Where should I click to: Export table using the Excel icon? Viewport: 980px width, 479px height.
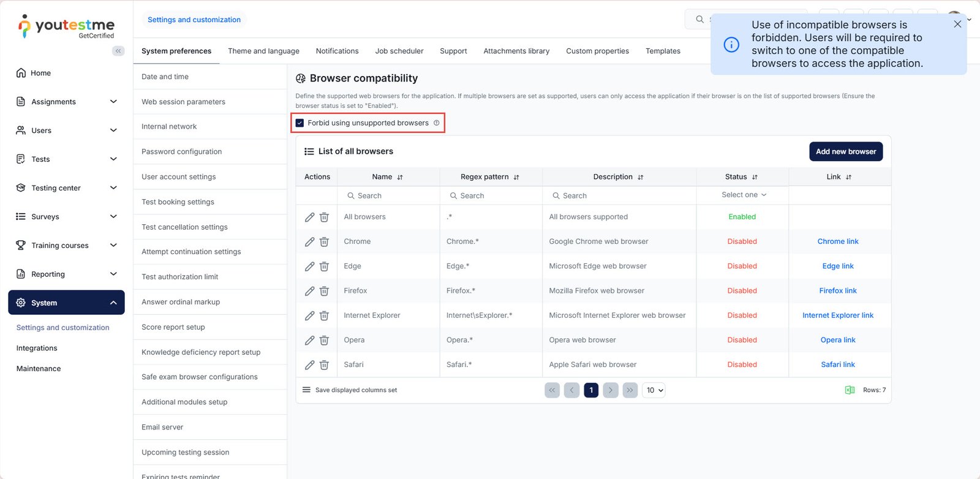(850, 390)
